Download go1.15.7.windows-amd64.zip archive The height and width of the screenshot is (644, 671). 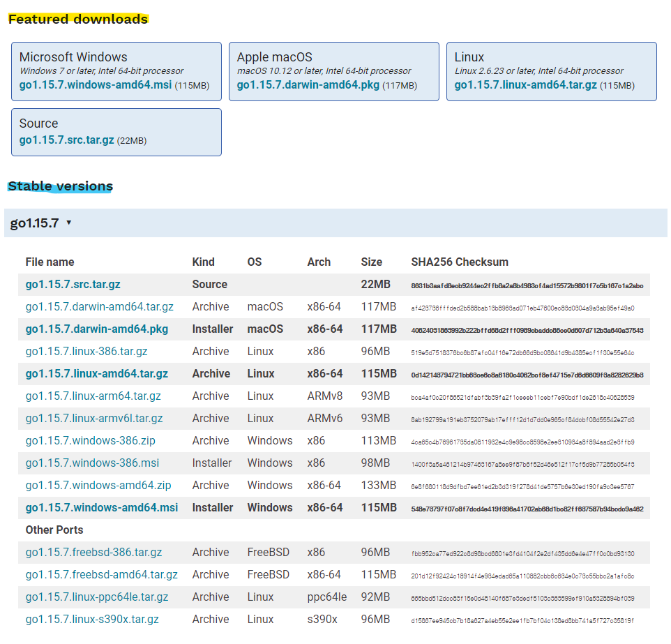coord(98,485)
